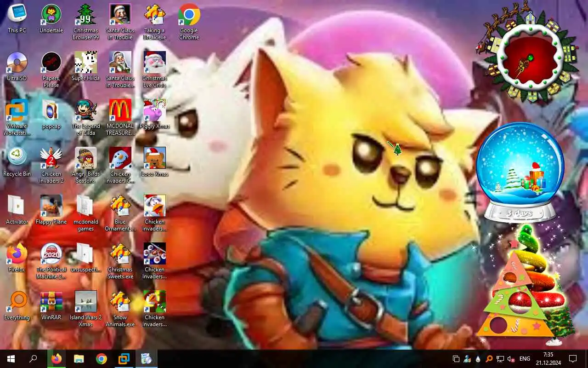Open Chicken Invaders shortcut with snowman icon
The image size is (588, 368).
[x=120, y=166]
